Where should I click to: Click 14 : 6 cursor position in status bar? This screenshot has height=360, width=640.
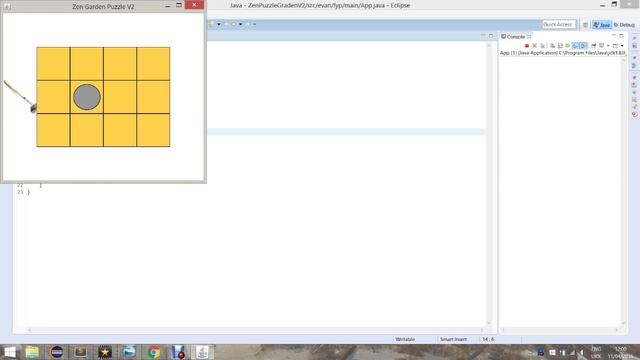tap(488, 339)
